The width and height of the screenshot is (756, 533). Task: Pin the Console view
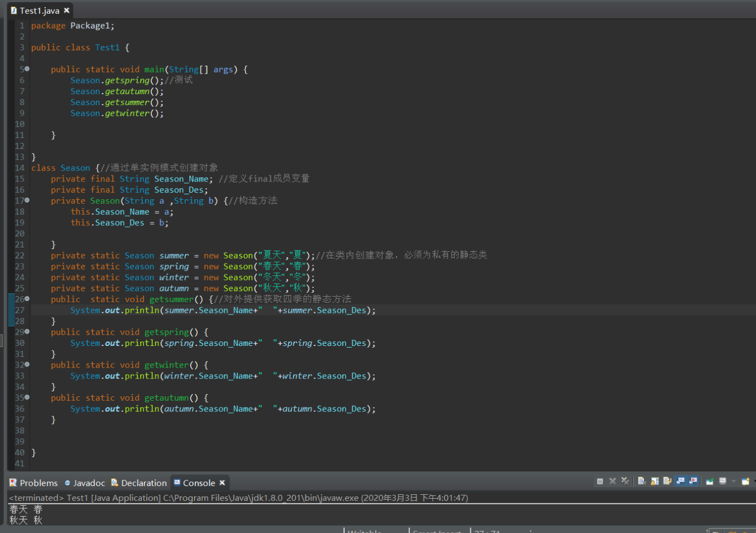[x=709, y=482]
